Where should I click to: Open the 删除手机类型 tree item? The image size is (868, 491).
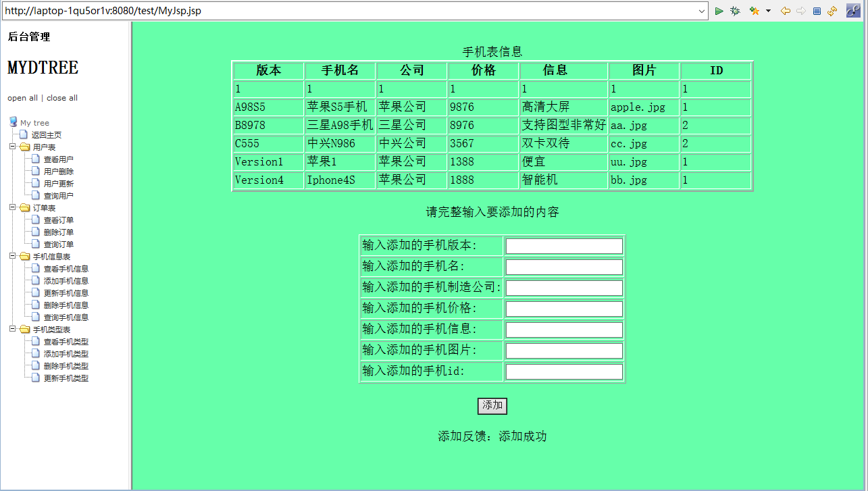66,366
